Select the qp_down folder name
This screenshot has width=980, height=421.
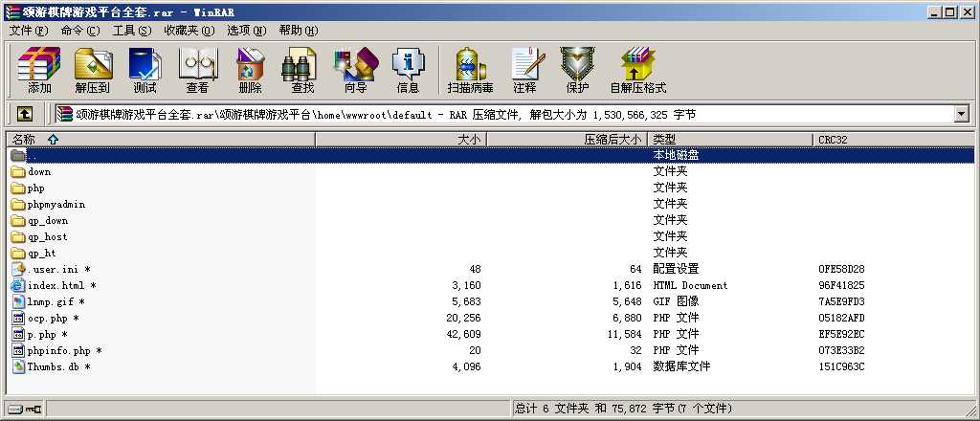click(48, 220)
